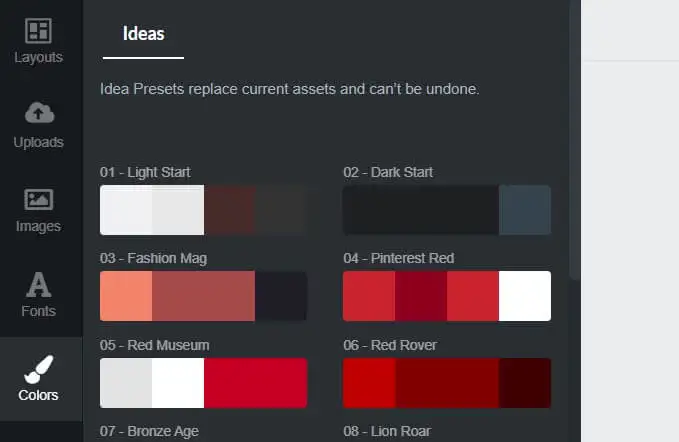Click the white swatch in Pinterest Red
This screenshot has width=679, height=442.
click(x=525, y=296)
